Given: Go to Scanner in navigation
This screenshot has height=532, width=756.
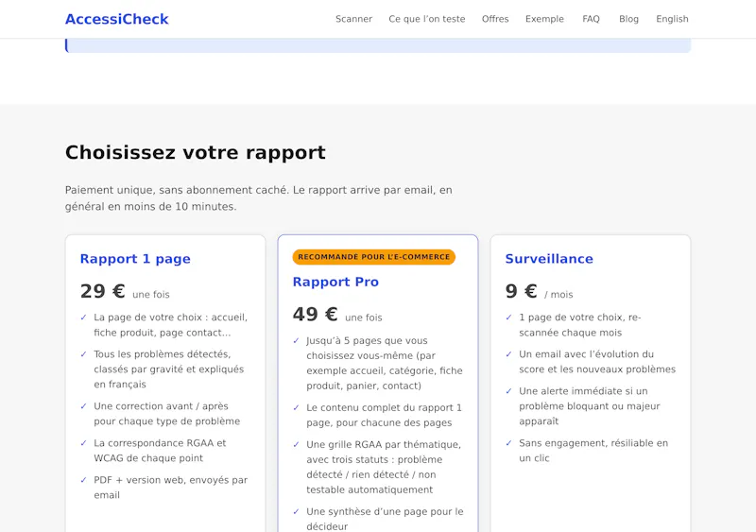Looking at the screenshot, I should click(x=353, y=19).
